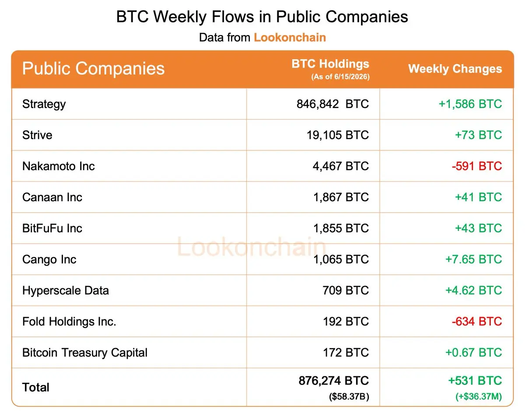The width and height of the screenshot is (525, 420).
Task: Select the Canaan Inc row label
Action: [x=52, y=197]
